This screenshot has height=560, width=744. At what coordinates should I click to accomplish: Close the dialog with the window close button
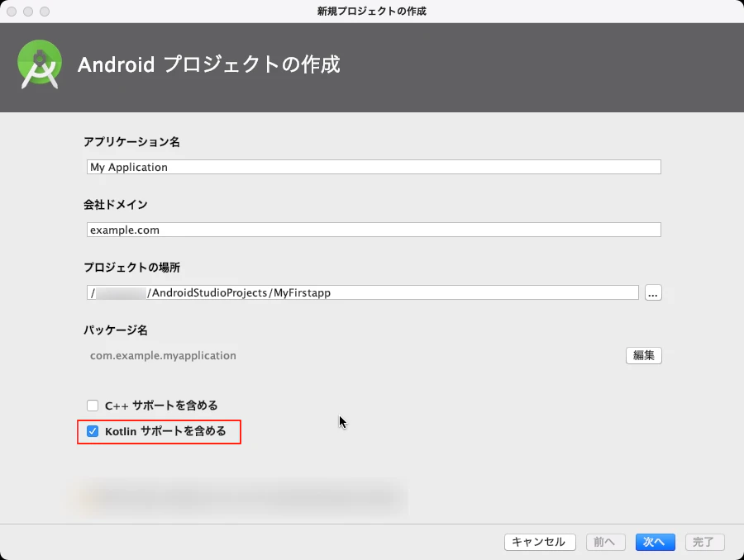pyautogui.click(x=12, y=12)
